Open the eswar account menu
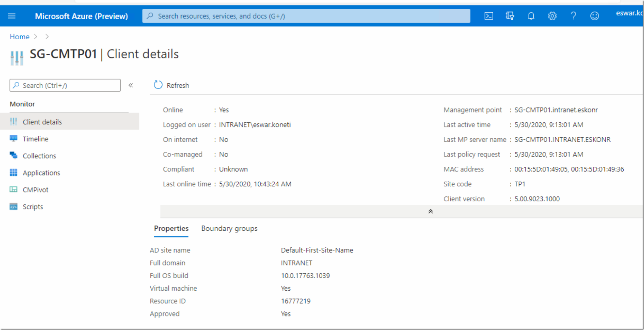Image resolution: width=644 pixels, height=330 pixels. pos(629,13)
